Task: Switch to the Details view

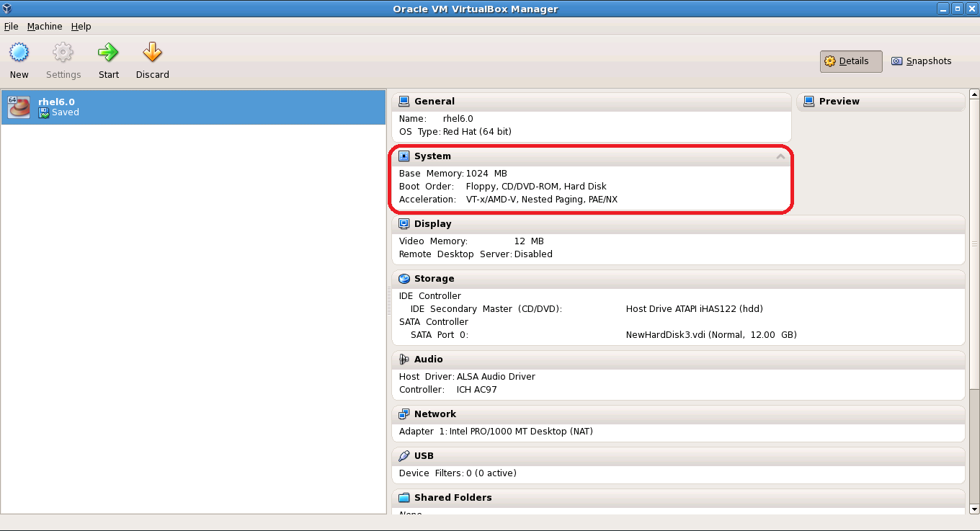Action: pos(851,61)
